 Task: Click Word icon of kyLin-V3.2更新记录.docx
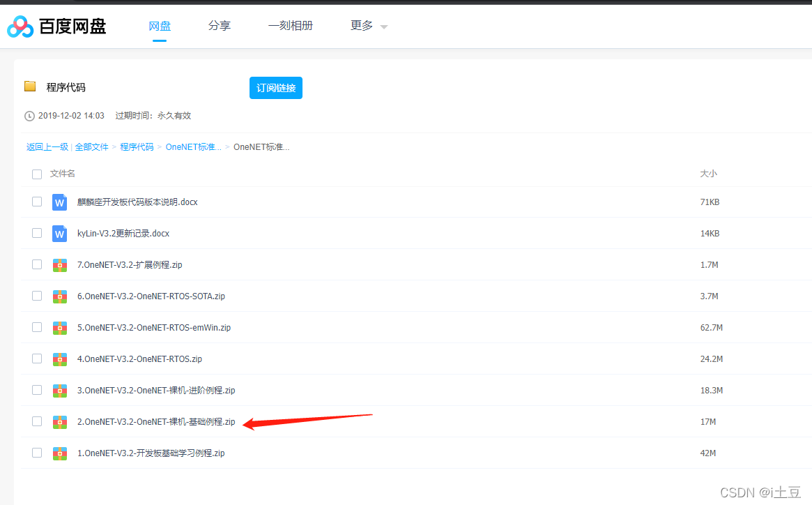59,234
